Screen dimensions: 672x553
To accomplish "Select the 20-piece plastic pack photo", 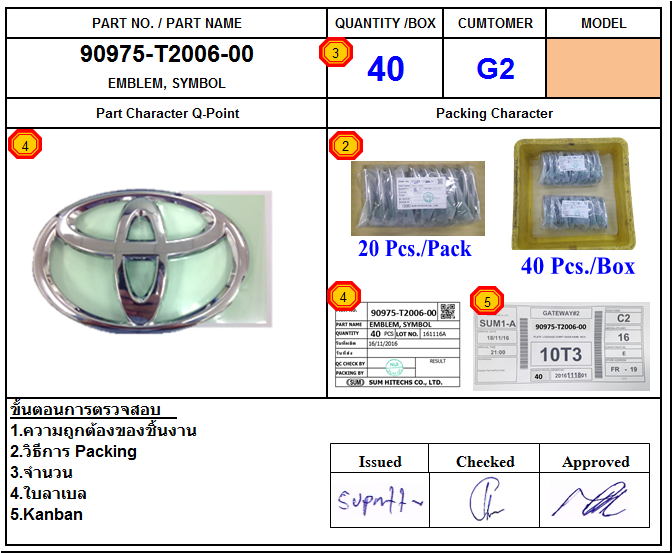I will pyautogui.click(x=418, y=198).
